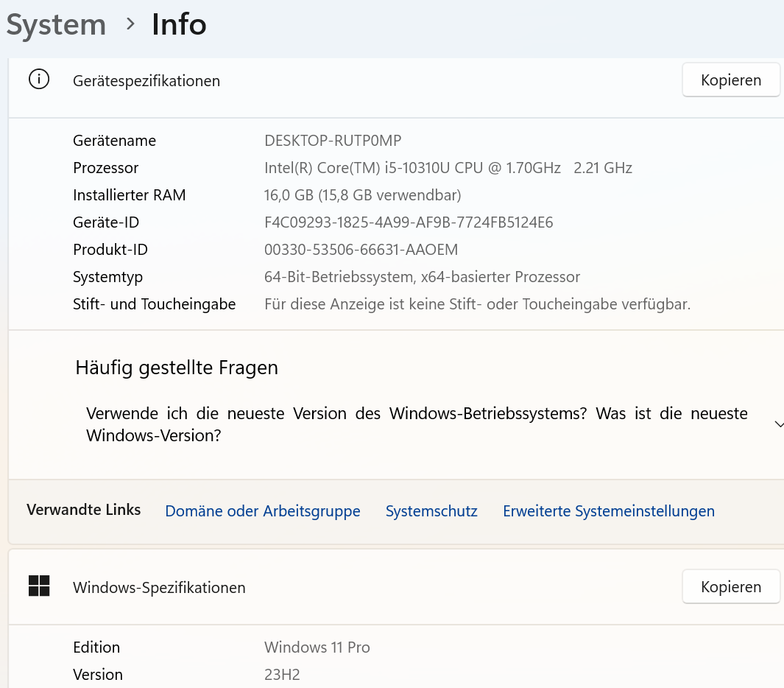Click the info circle icon

pos(39,80)
